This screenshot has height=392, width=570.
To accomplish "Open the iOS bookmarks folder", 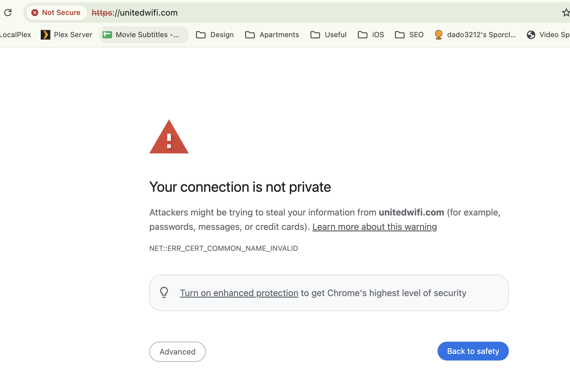I will tap(371, 35).
